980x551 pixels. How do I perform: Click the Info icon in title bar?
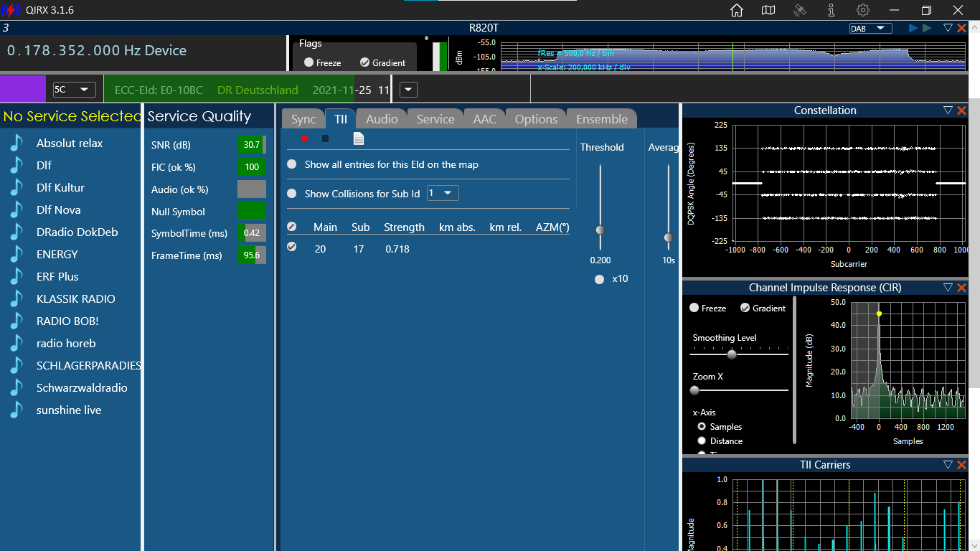coord(831,10)
